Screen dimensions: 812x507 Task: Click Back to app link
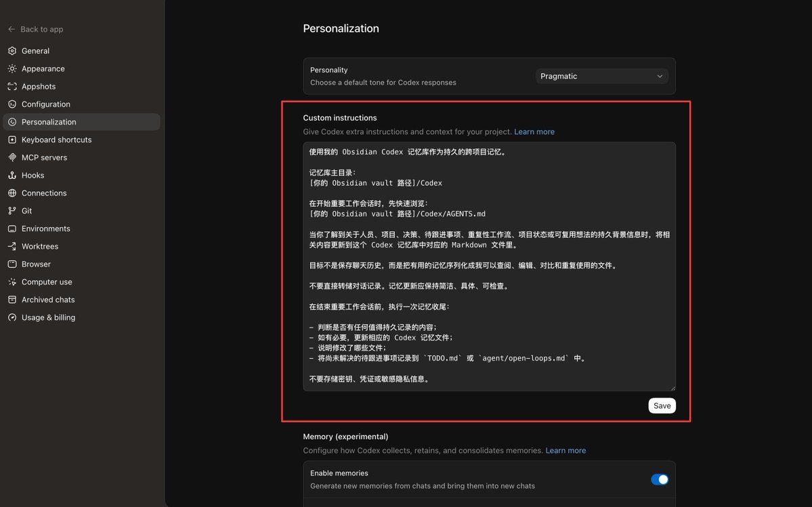[36, 30]
